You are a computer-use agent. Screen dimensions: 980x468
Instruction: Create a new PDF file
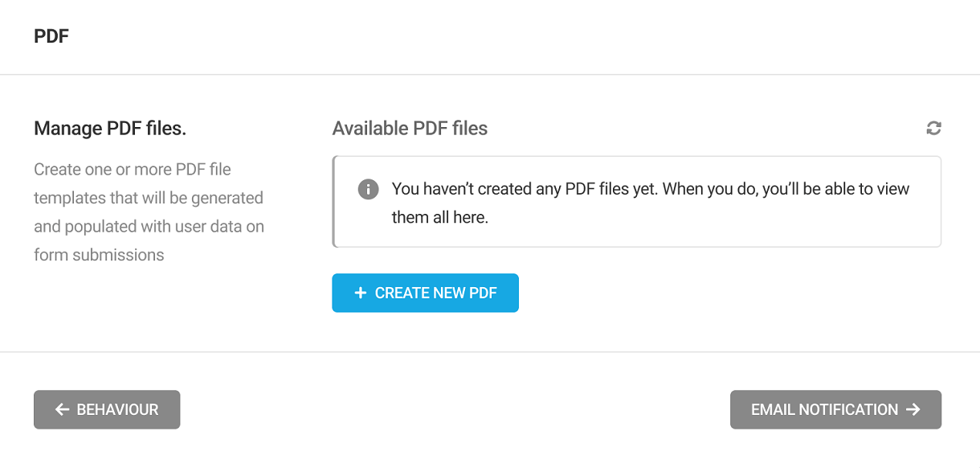click(425, 293)
